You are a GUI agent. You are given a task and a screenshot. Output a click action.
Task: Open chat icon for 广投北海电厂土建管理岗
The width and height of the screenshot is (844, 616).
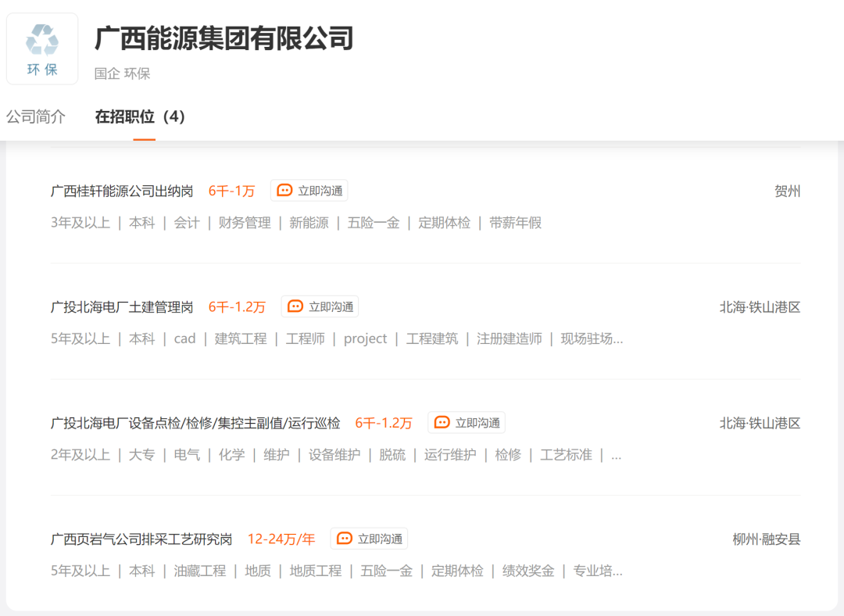click(295, 307)
